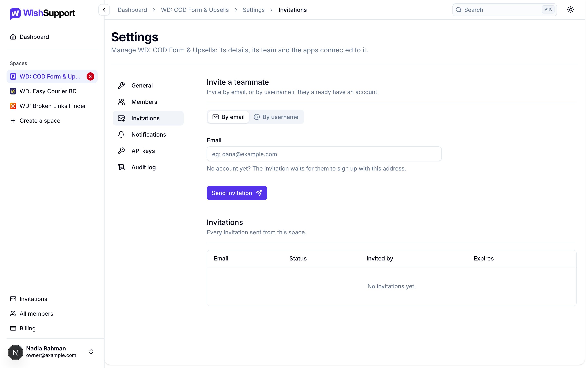Open API keys settings tab
Viewport: 588px width, 368px height.
tap(148, 151)
